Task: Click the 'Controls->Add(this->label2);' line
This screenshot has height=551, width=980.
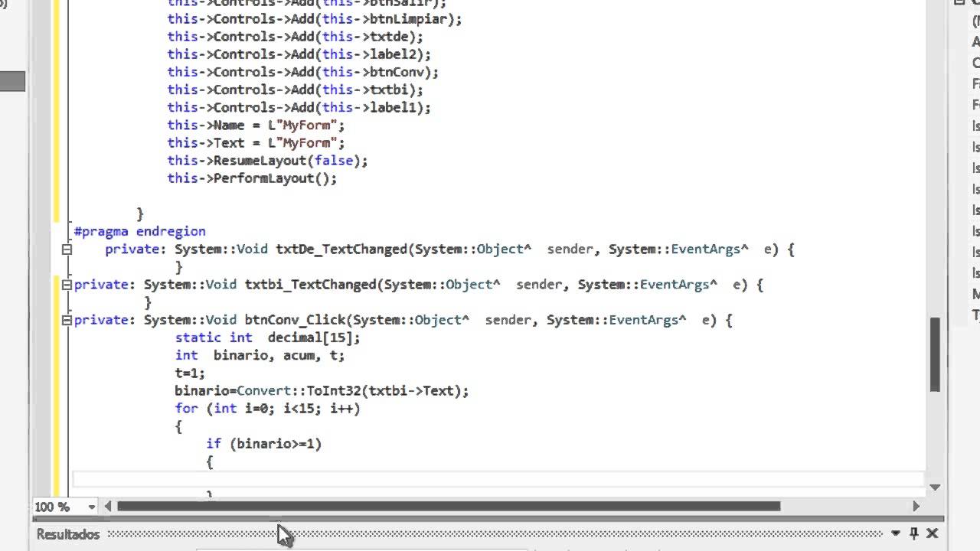Action: [x=299, y=54]
